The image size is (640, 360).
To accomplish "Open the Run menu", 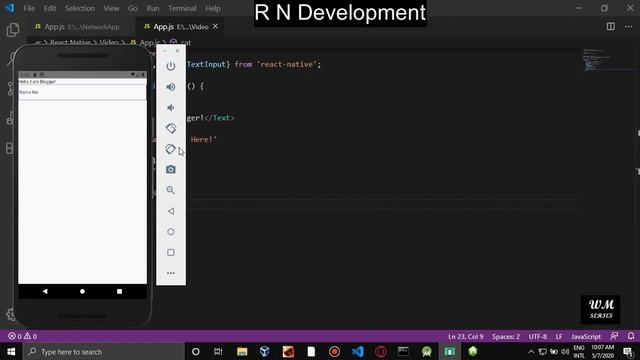I will 153,8.
